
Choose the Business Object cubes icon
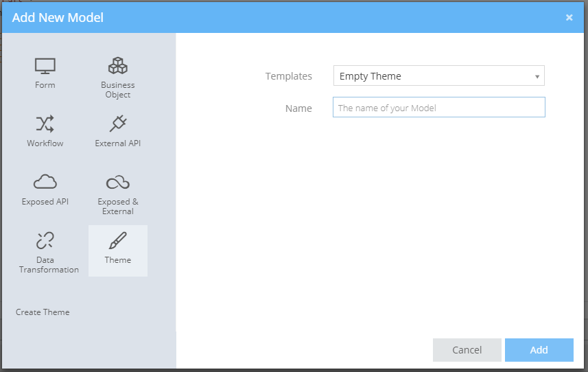[118, 66]
